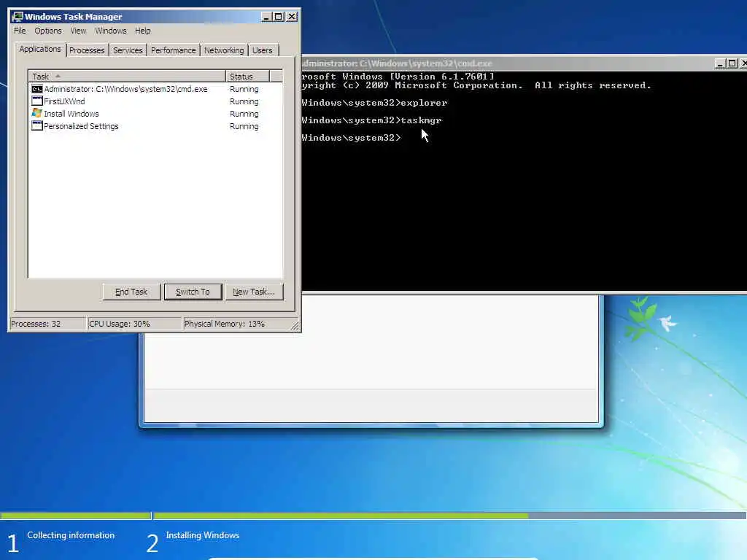Click Running status of Personalized Settings
Image resolution: width=747 pixels, height=560 pixels.
244,126
